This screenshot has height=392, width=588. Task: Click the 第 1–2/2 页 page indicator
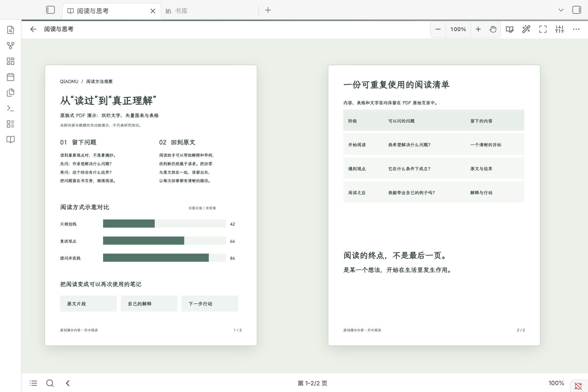point(312,383)
